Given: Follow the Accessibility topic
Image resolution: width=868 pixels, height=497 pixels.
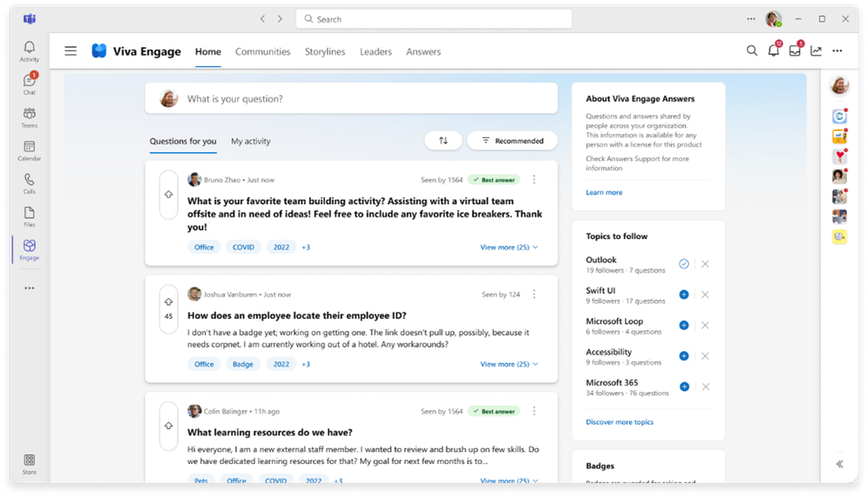Looking at the screenshot, I should 684,356.
